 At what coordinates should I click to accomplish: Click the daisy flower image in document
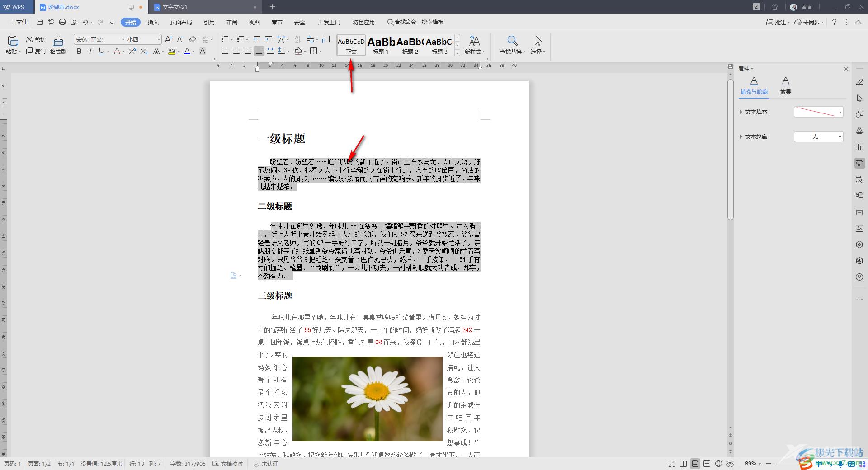pos(368,399)
